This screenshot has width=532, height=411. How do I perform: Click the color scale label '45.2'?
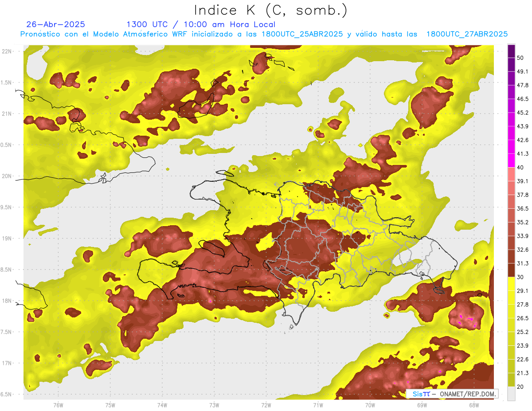pyautogui.click(x=522, y=113)
